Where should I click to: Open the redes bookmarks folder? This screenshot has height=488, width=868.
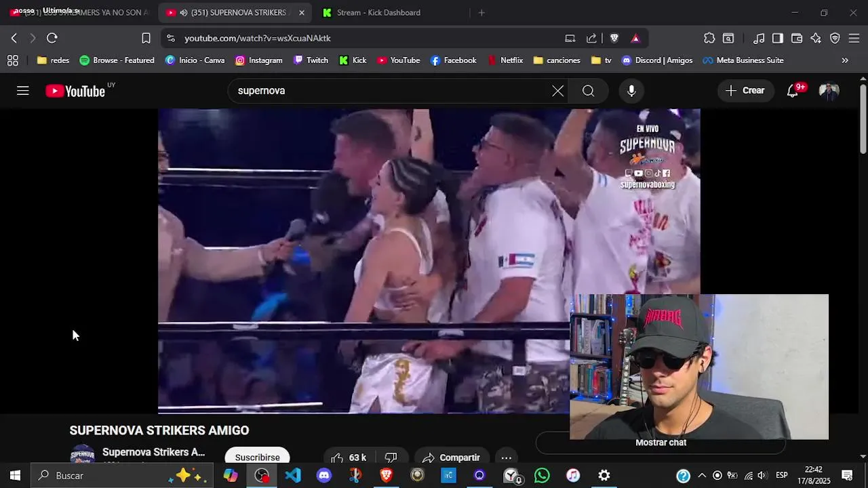[x=53, y=60]
